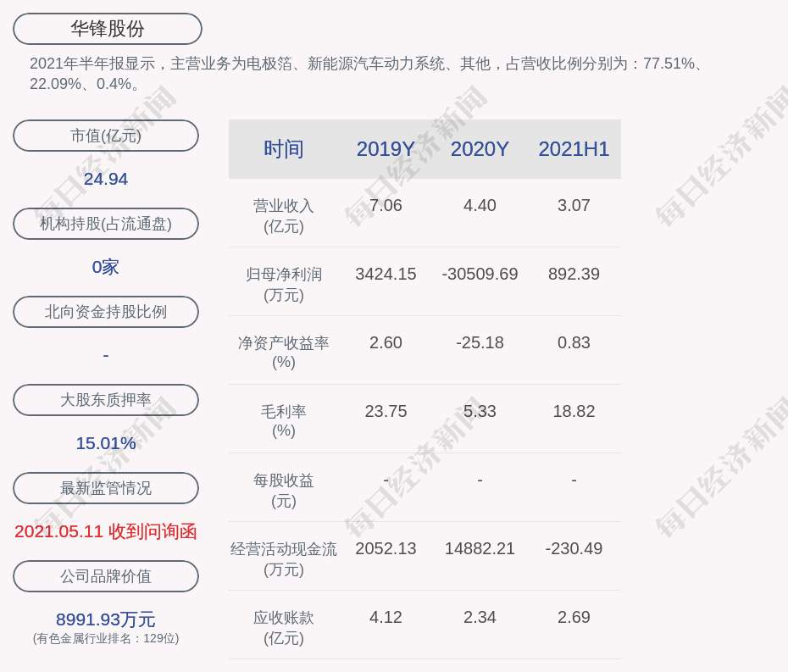Choose the 2021H1 column header
788x672 pixels.
tap(574, 149)
